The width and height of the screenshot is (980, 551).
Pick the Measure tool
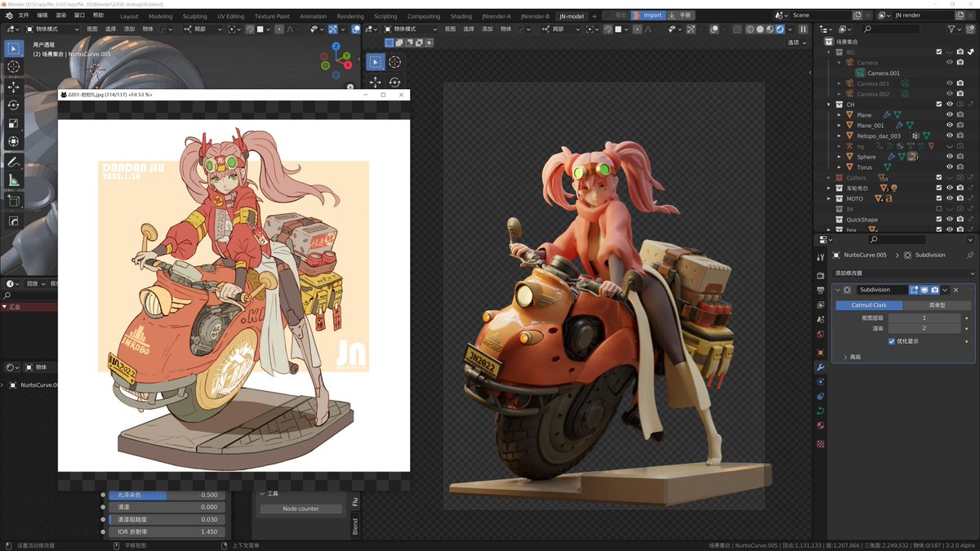(13, 180)
